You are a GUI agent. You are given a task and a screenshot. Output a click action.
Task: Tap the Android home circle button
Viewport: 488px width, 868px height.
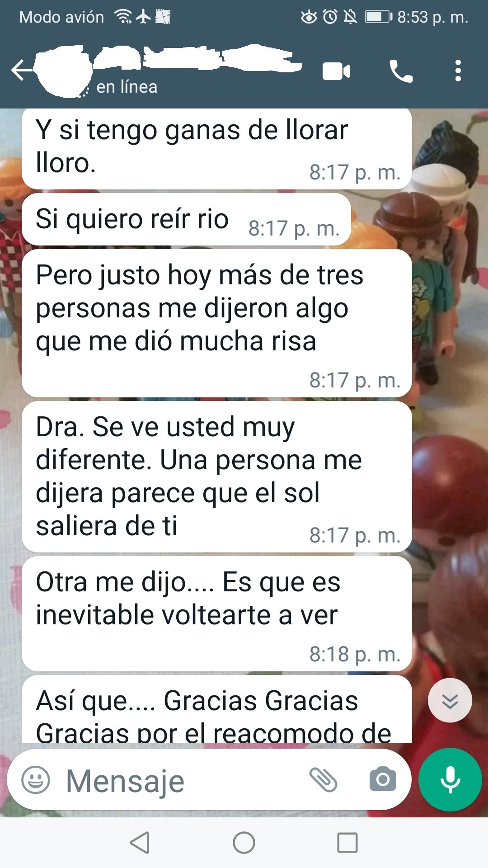[244, 843]
